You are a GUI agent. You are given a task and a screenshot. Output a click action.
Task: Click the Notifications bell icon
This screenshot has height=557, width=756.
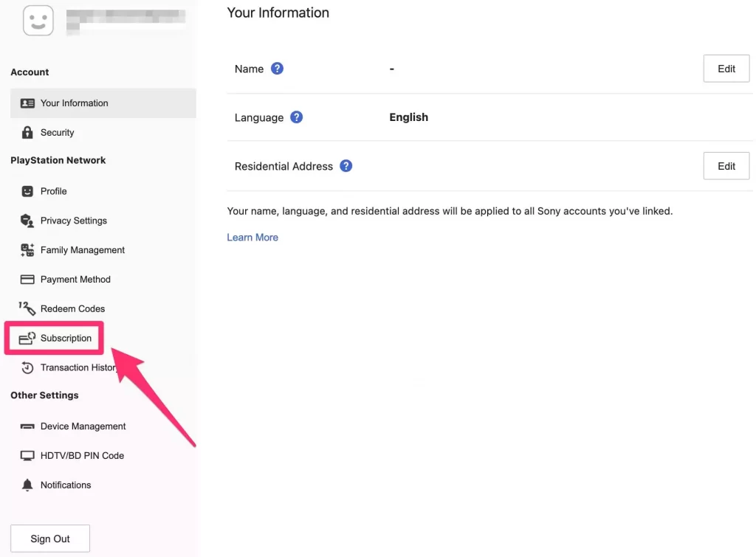(27, 485)
